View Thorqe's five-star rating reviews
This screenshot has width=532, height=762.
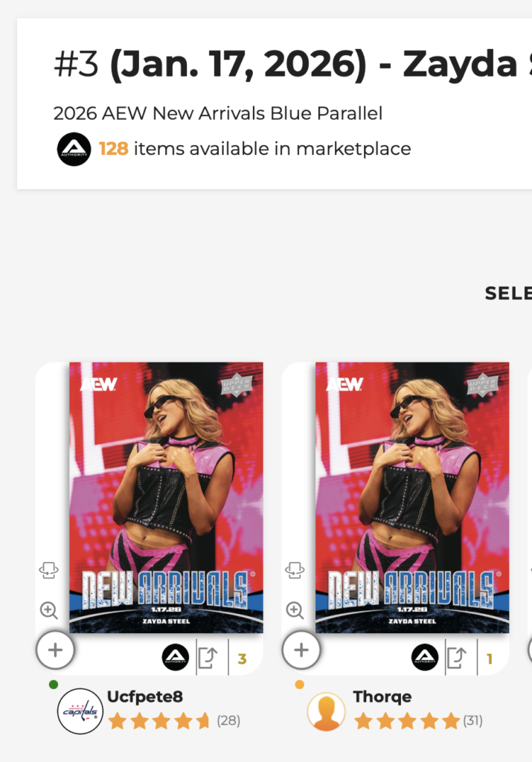(x=418, y=720)
